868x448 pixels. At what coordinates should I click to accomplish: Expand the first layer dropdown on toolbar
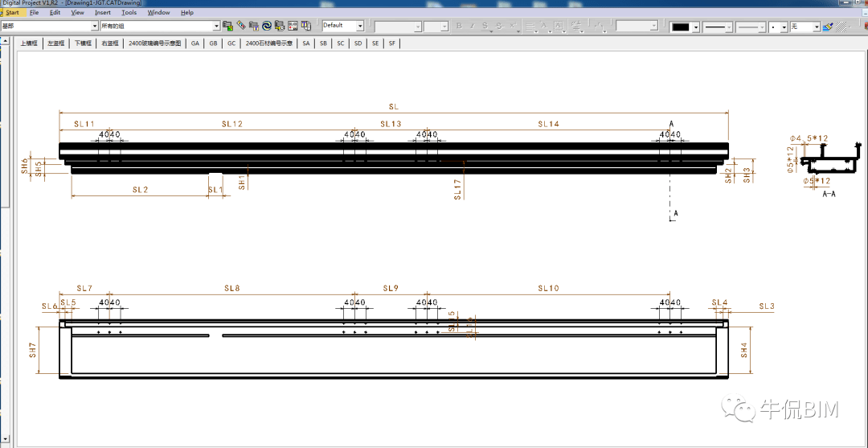tap(94, 26)
